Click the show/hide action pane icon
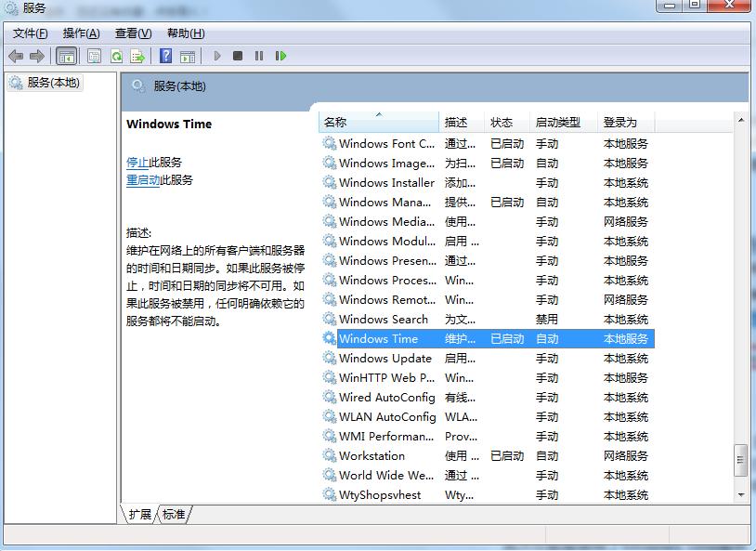 point(188,56)
